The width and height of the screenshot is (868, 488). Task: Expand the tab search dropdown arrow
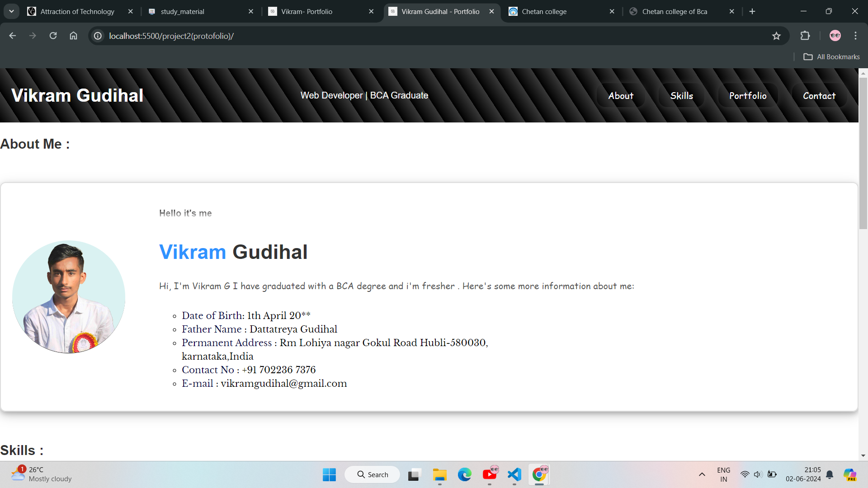pyautogui.click(x=11, y=11)
